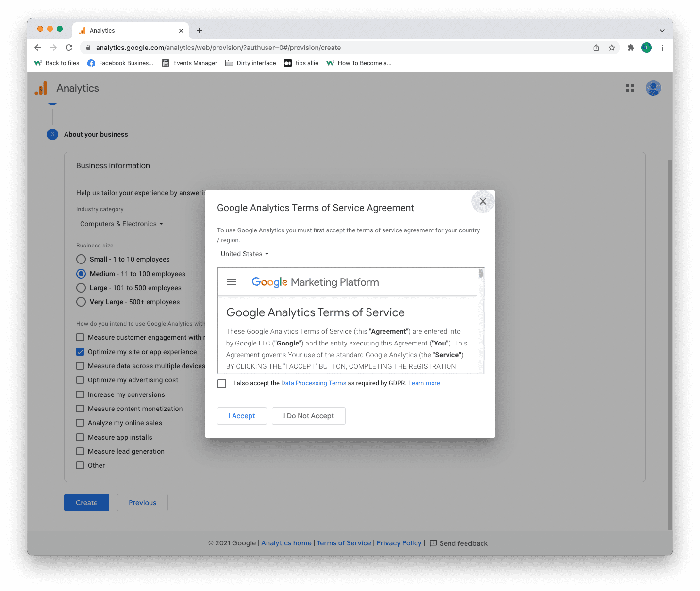The height and width of the screenshot is (591, 700).
Task: Click the bookmark star in the address bar
Action: [x=612, y=48]
